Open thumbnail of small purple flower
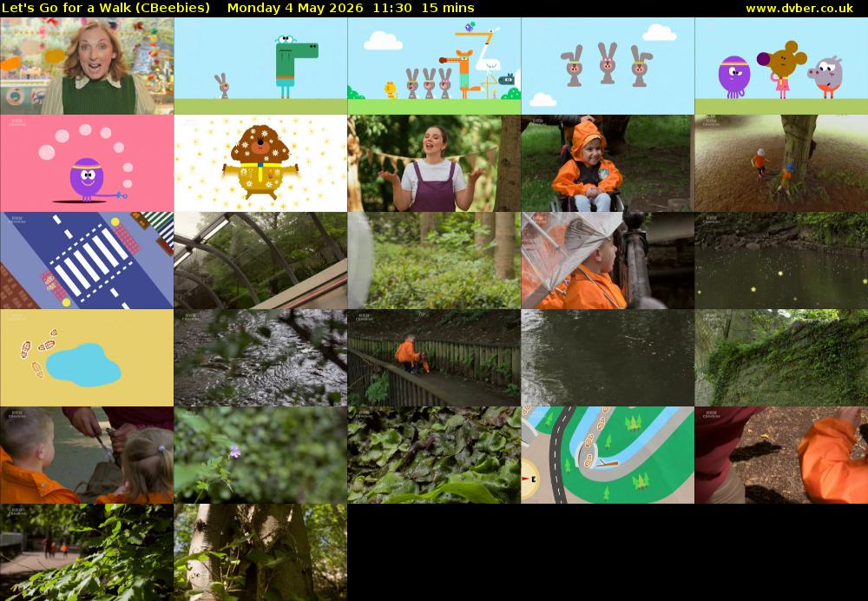Screen dimensions: 868x601 [x=260, y=455]
